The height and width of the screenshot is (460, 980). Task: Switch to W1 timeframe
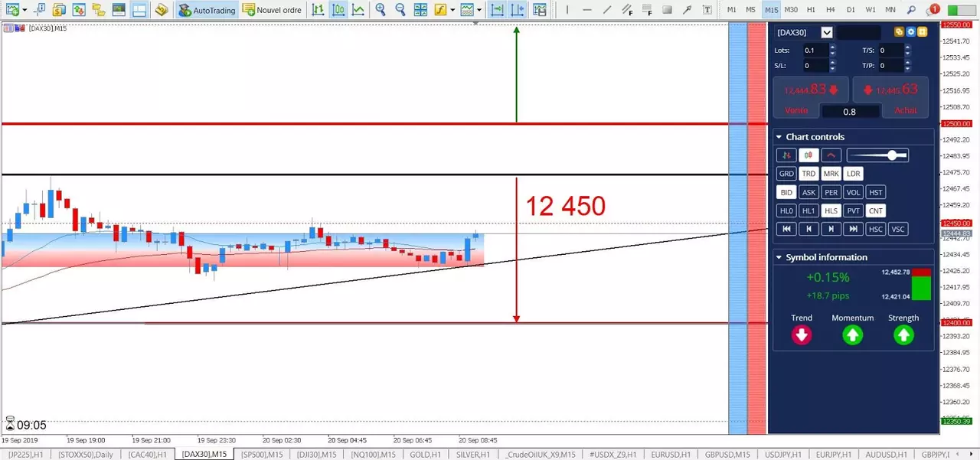tap(871, 10)
